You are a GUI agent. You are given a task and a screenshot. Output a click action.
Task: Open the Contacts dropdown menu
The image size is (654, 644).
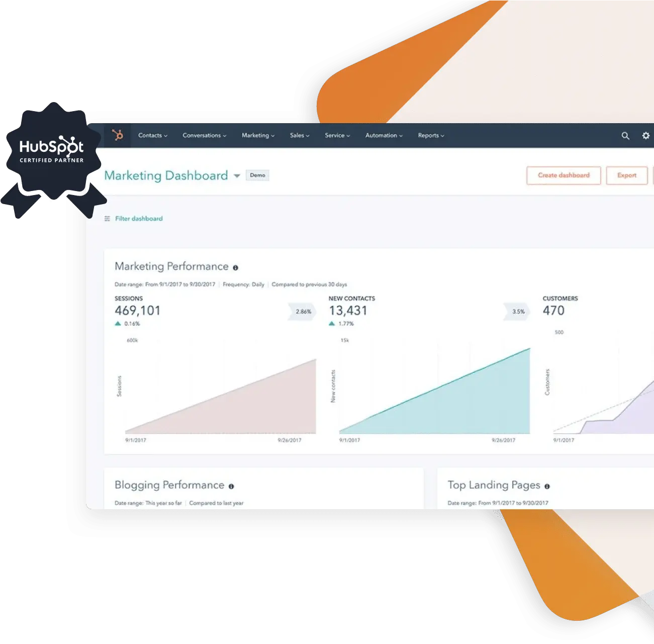[152, 136]
